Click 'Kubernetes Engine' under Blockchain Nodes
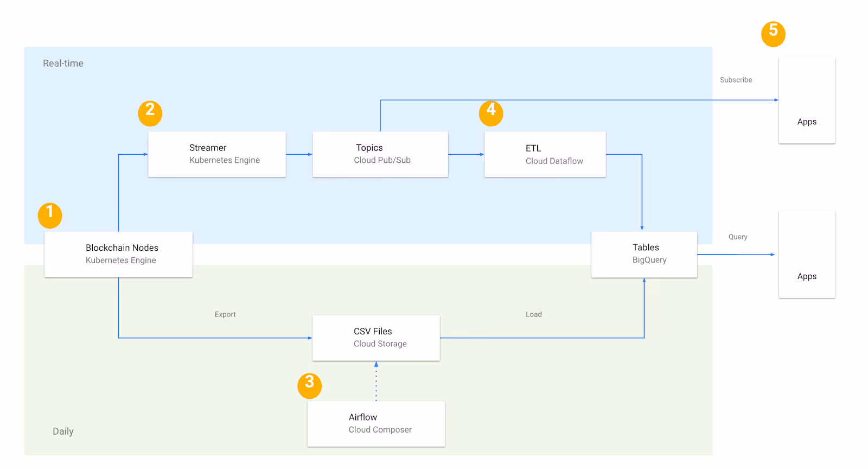The image size is (868, 469). point(121,261)
